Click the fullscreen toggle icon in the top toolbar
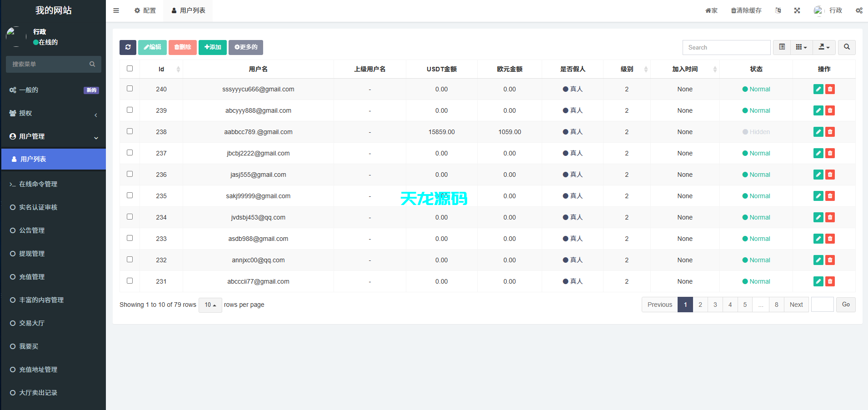 point(797,10)
